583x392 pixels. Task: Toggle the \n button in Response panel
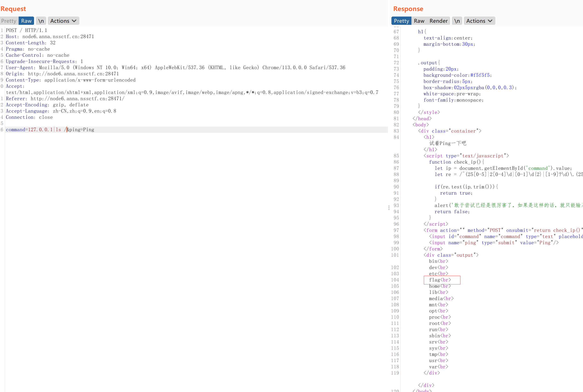coord(457,21)
